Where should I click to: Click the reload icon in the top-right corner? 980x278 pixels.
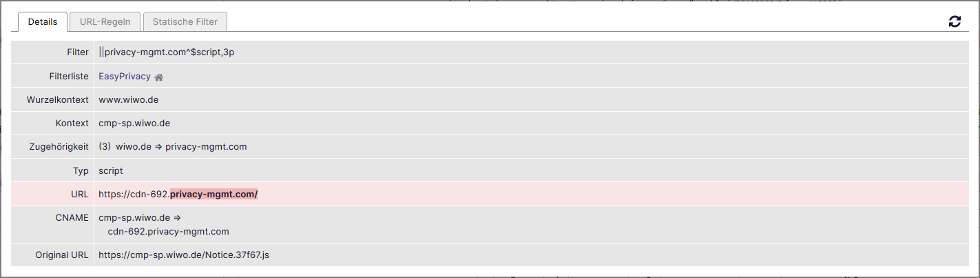955,21
